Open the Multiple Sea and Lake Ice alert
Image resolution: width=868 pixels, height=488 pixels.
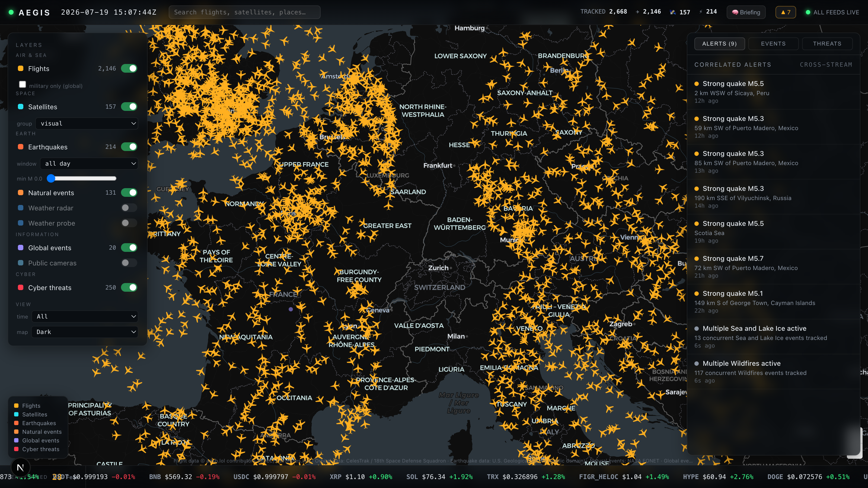click(774, 336)
